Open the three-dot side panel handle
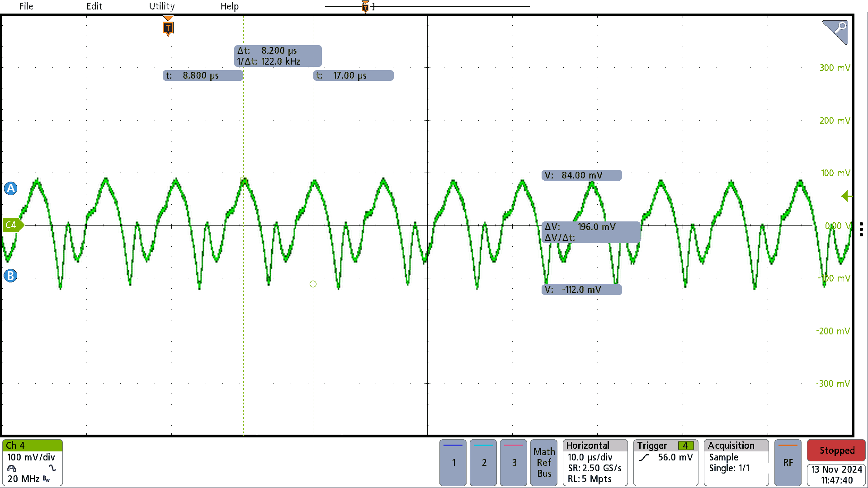Screen dimensions: 868x488 pos(862,229)
